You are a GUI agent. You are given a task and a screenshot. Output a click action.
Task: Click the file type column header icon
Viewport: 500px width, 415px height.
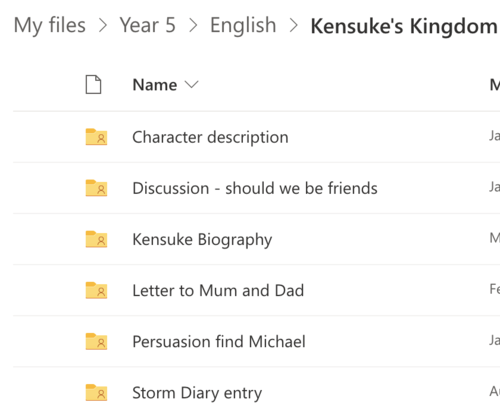point(93,85)
